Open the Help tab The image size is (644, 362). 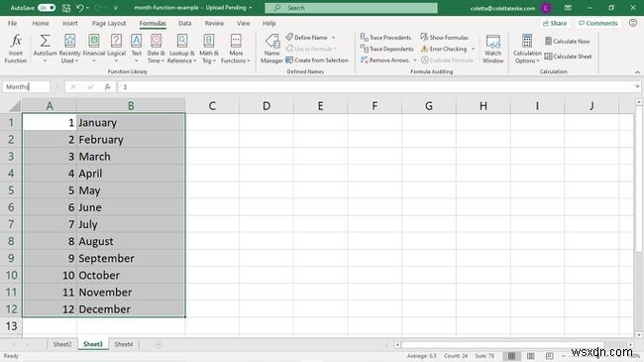pos(269,24)
